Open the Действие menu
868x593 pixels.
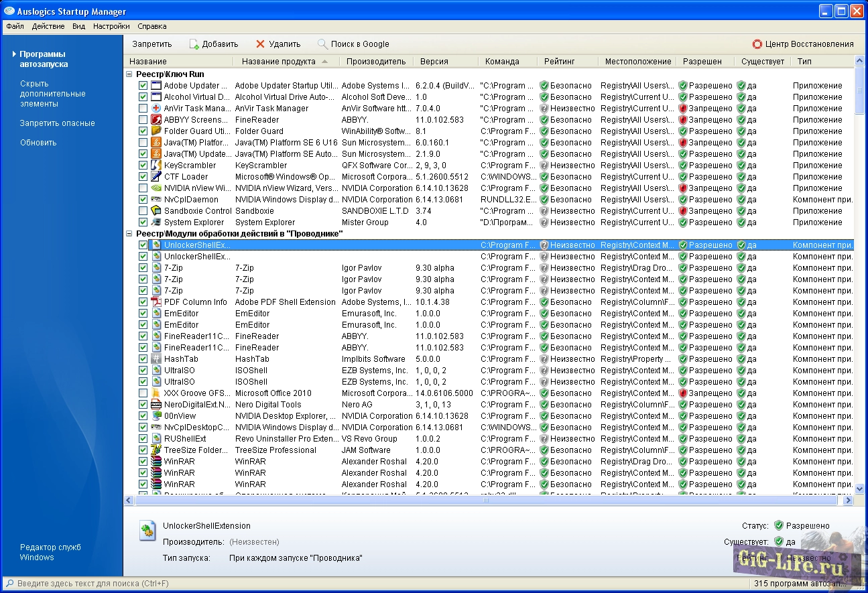click(x=48, y=27)
